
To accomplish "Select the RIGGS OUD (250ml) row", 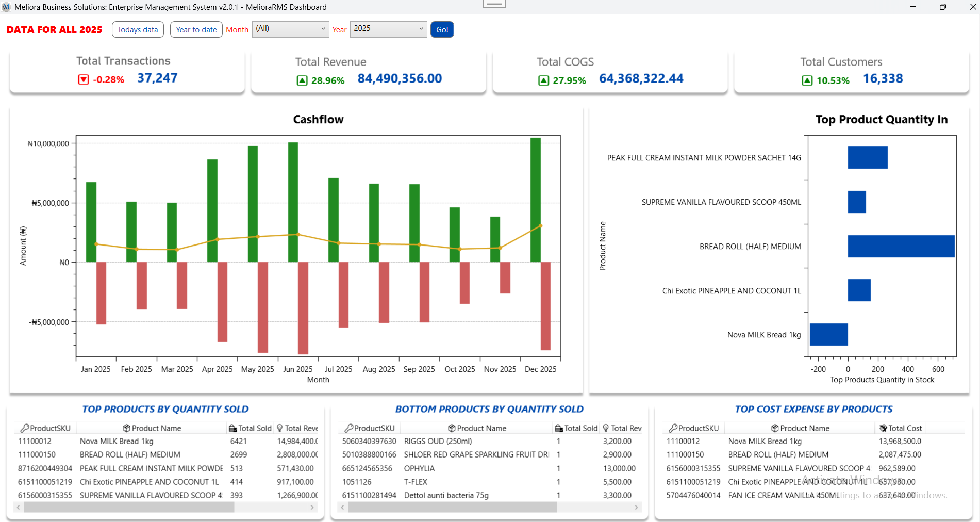I will pos(438,441).
